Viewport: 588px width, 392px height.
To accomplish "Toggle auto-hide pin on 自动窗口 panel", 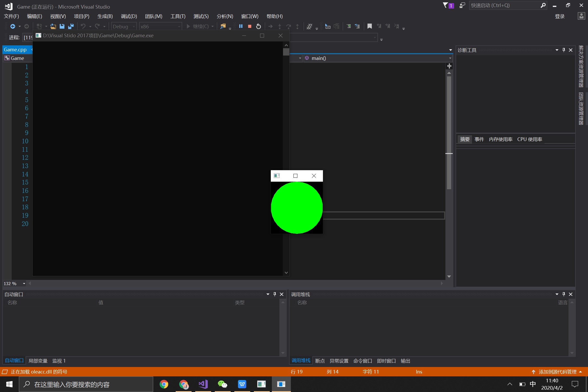I will point(274,294).
